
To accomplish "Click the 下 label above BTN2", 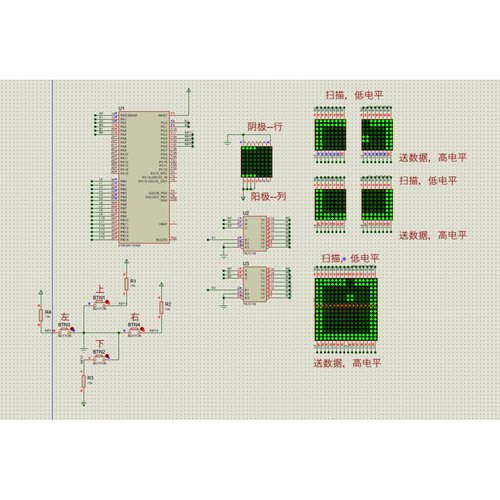I will (100, 344).
